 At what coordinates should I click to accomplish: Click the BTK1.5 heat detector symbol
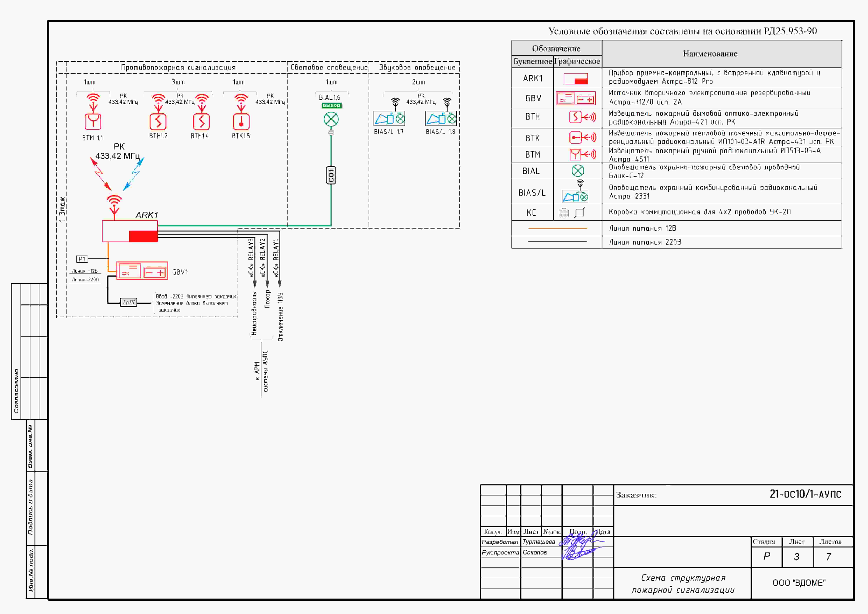coord(241,122)
